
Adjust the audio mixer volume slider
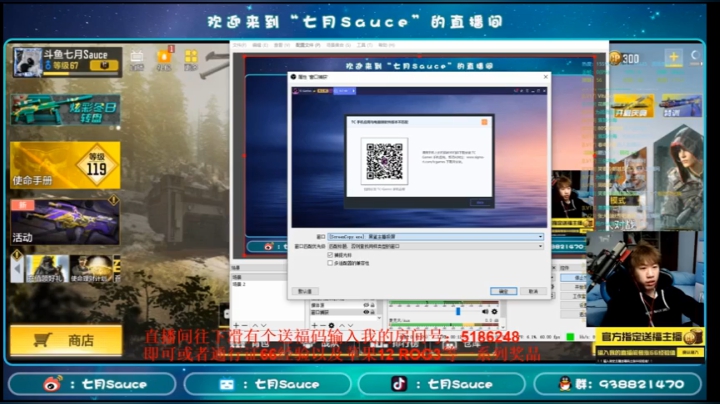pyautogui.click(x=458, y=311)
